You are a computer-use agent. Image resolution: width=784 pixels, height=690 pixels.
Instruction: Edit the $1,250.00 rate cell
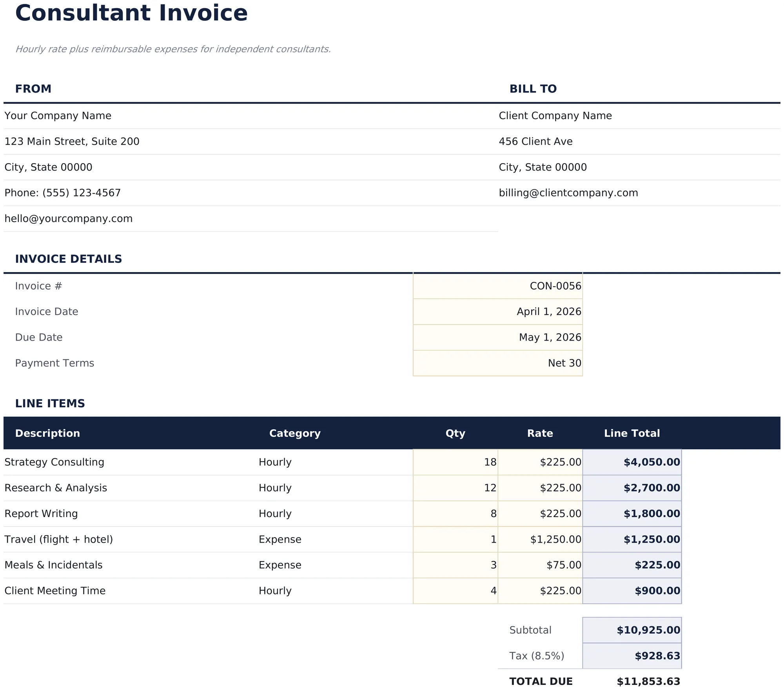coord(540,539)
